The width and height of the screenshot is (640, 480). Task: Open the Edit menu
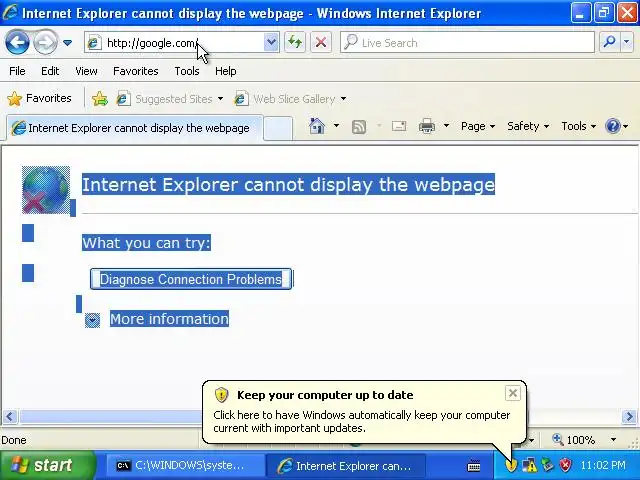pyautogui.click(x=50, y=71)
